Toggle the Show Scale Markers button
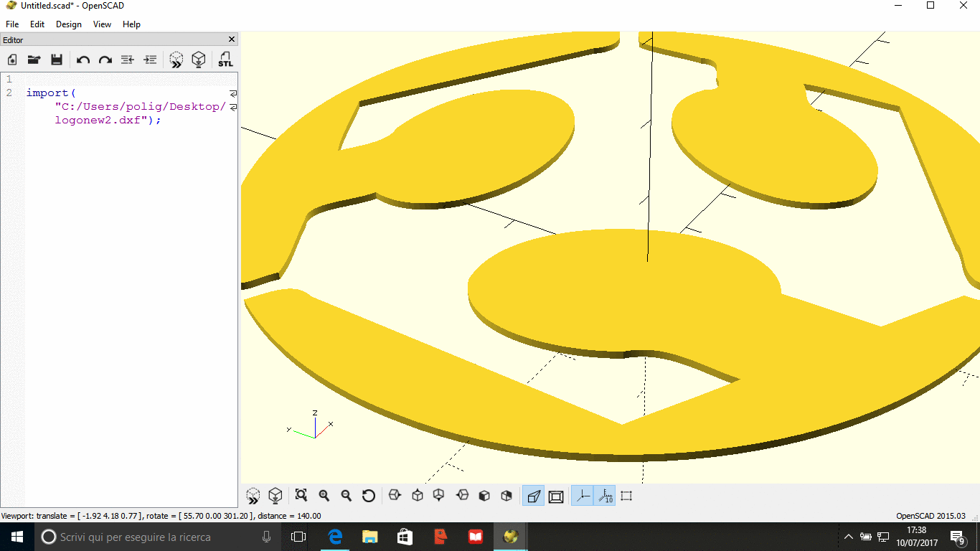Screen dimensions: 980x551 click(605, 496)
